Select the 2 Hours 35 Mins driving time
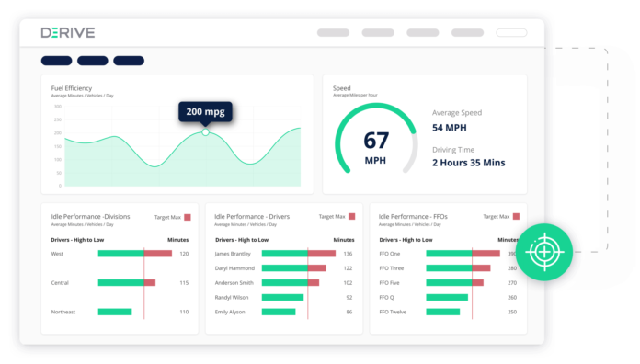This screenshot has height=364, width=640. tap(469, 163)
